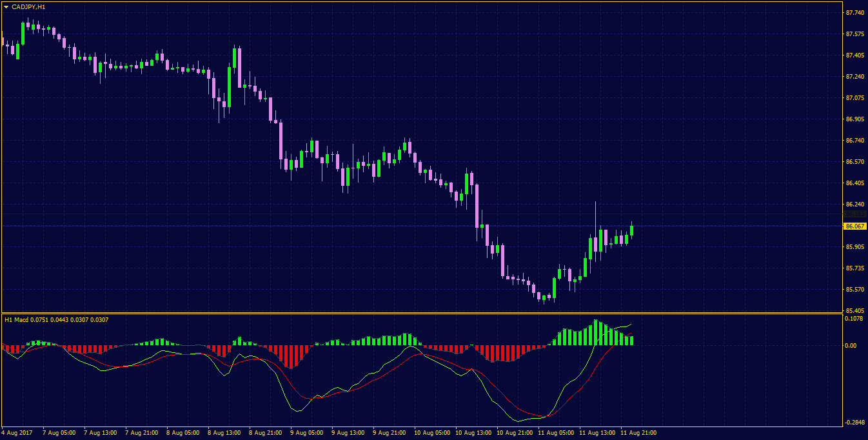Screen dimensions: 868x440
Task: Click the 0.1078 MACD scale value
Action: tap(854, 319)
